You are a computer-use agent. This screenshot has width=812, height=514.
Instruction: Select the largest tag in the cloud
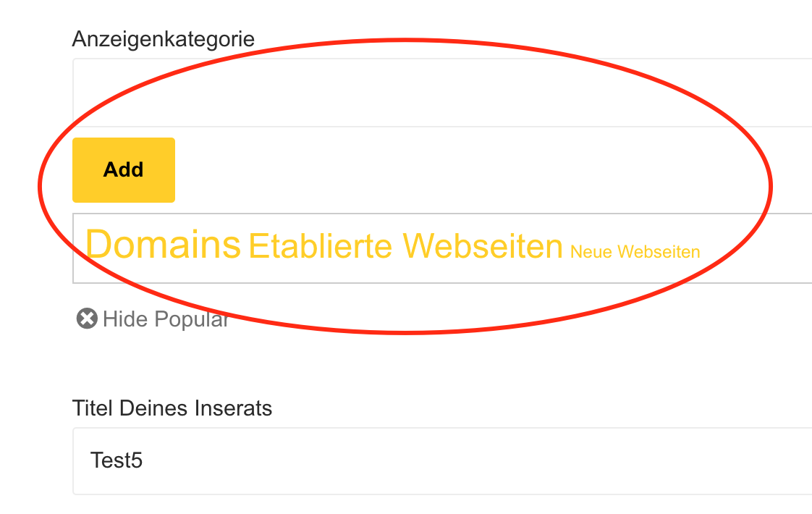163,245
